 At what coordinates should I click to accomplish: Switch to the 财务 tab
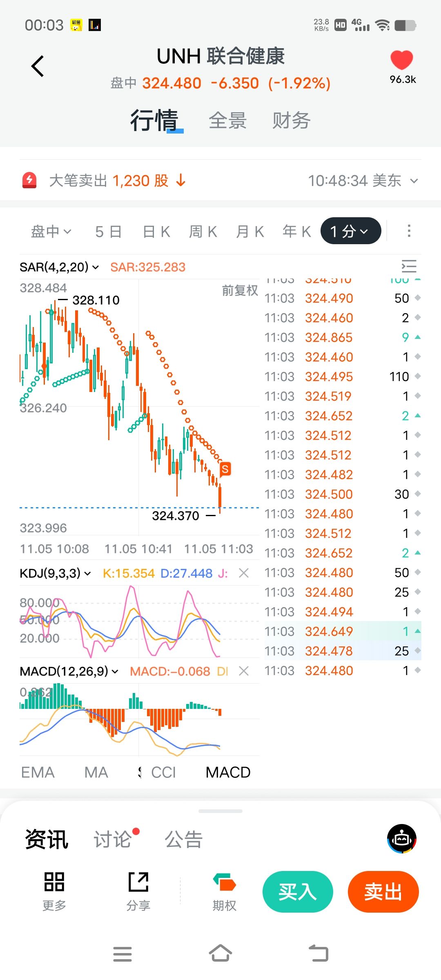(x=291, y=120)
